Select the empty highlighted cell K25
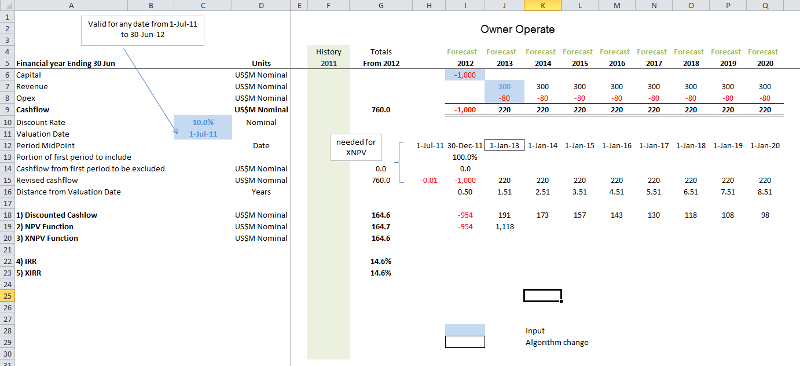The image size is (800, 366). (542, 296)
